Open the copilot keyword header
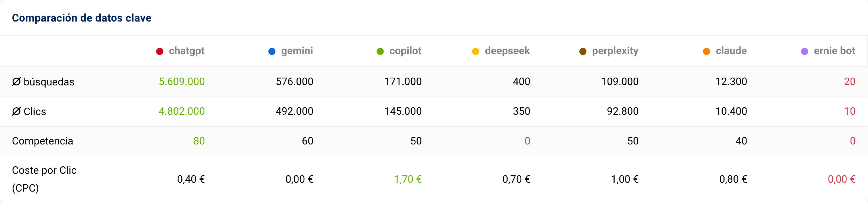868x202 pixels. [x=405, y=51]
